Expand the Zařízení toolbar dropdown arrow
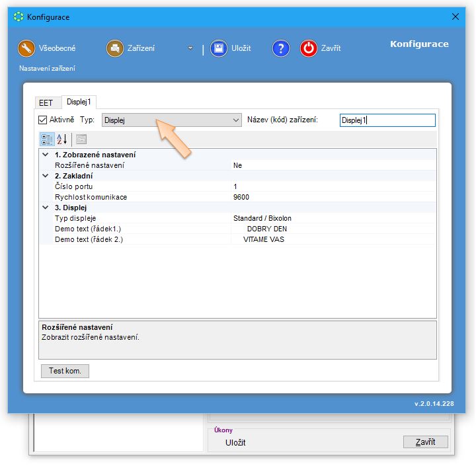This screenshot has width=476, height=468. [190, 48]
